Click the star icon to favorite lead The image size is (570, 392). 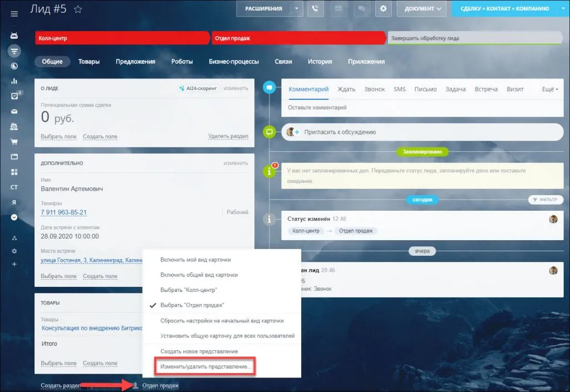[x=78, y=9]
